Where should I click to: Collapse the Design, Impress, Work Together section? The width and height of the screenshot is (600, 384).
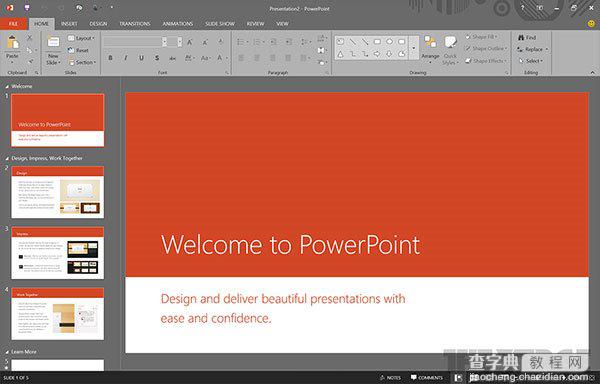[x=7, y=158]
